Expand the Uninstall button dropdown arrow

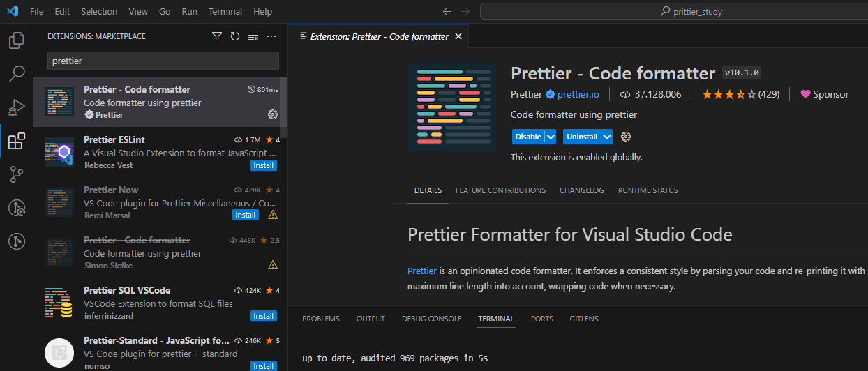tap(607, 137)
